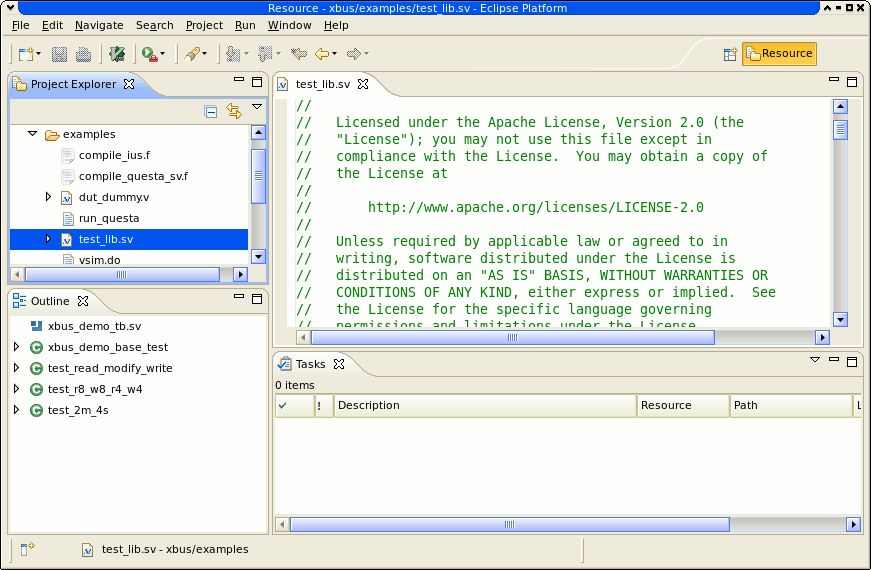Screen dimensions: 871x570
Task: Close the Outline view
Action: tap(83, 301)
